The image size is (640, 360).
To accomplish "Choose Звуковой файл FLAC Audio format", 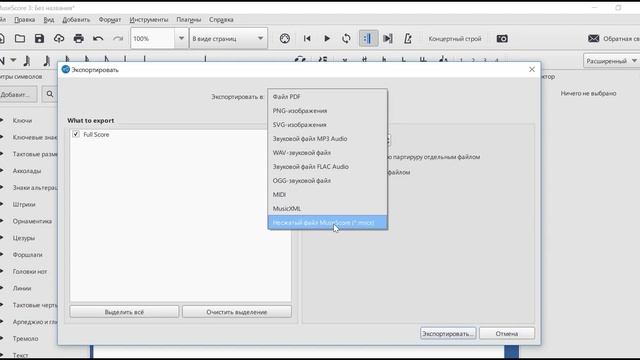I will 328,167.
